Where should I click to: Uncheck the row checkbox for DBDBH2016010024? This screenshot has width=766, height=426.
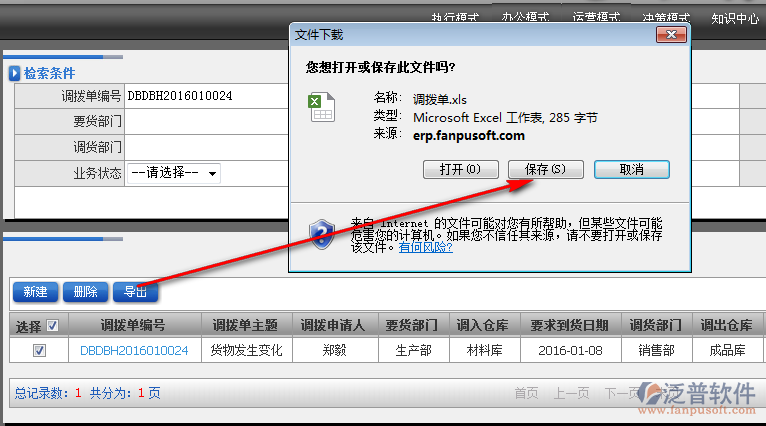(39, 350)
